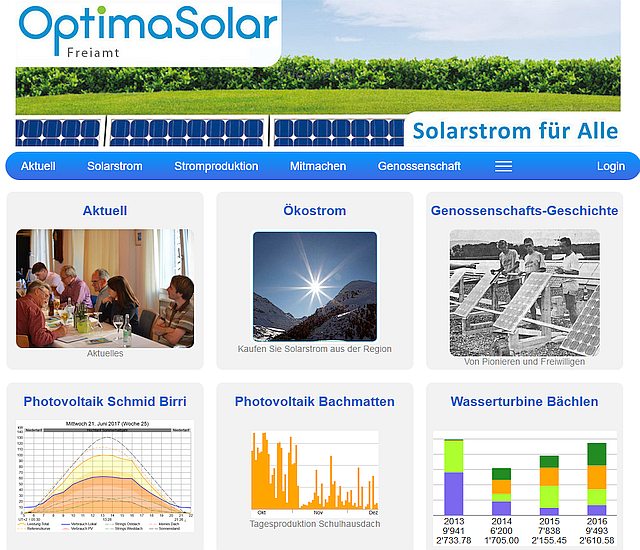Open Photovoltaik Schmid Birri heading
This screenshot has height=550, width=640.
tap(105, 401)
